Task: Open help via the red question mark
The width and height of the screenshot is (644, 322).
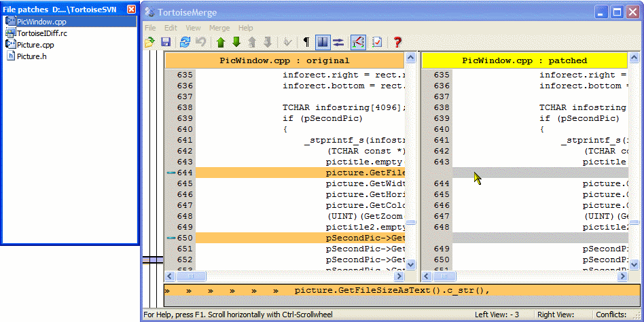Action: (x=397, y=42)
